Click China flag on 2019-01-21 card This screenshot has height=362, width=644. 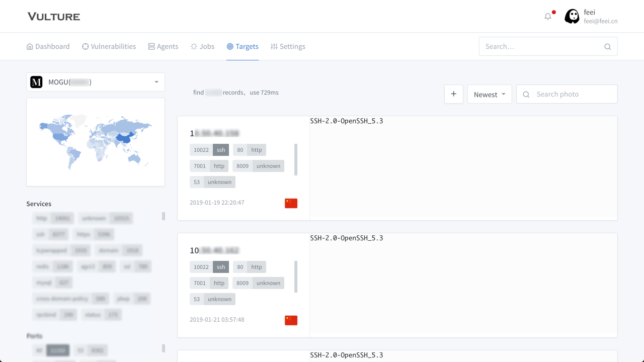[x=291, y=320]
